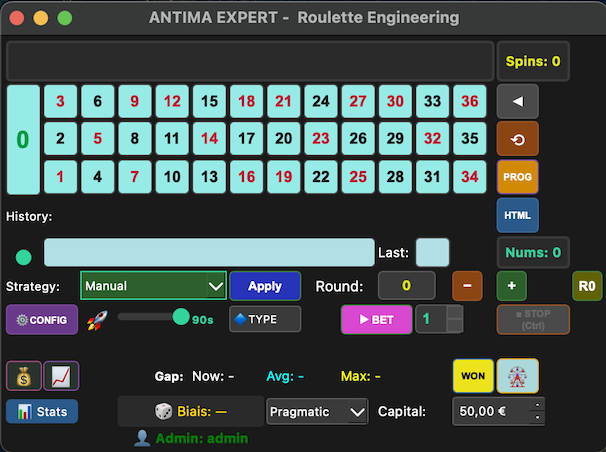Viewport: 606px width, 452px height.
Task: Open the PROG panel
Action: pos(517,177)
